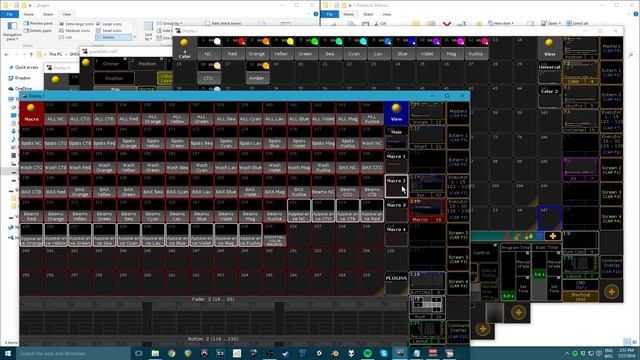Select the Macros view thumbnail
Screen dimensions: 640x360
coord(427,211)
